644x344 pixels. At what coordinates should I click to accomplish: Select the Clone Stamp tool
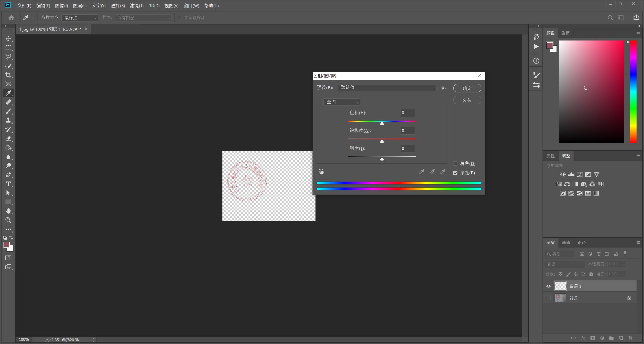coord(8,120)
